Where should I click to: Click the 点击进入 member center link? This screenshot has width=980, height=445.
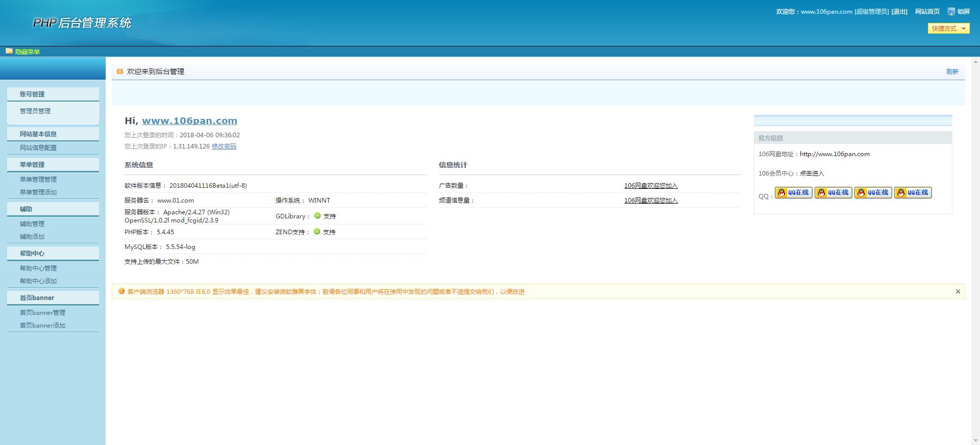point(812,173)
